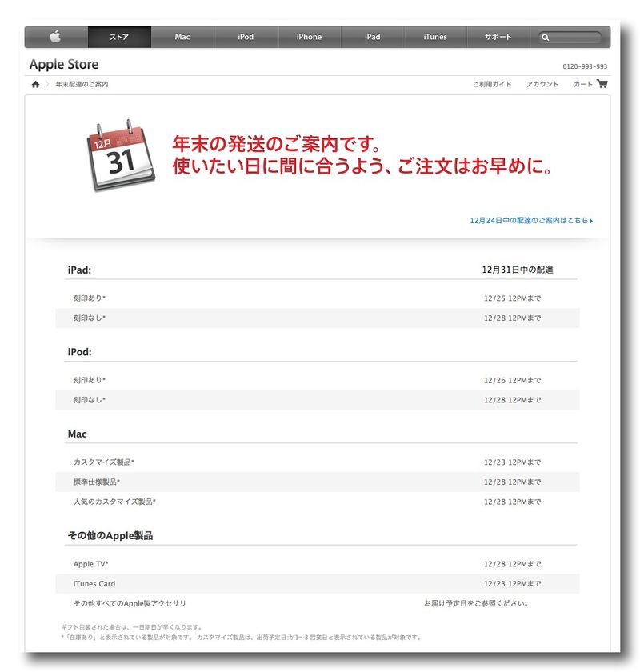The height and width of the screenshot is (672, 640).
Task: Open the home icon in breadcrumb
Action: 35,84
